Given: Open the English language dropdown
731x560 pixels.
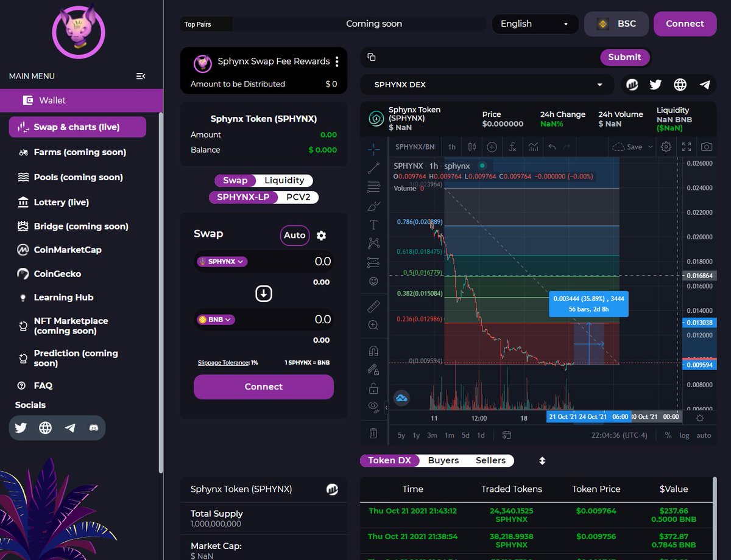Looking at the screenshot, I should (535, 24).
